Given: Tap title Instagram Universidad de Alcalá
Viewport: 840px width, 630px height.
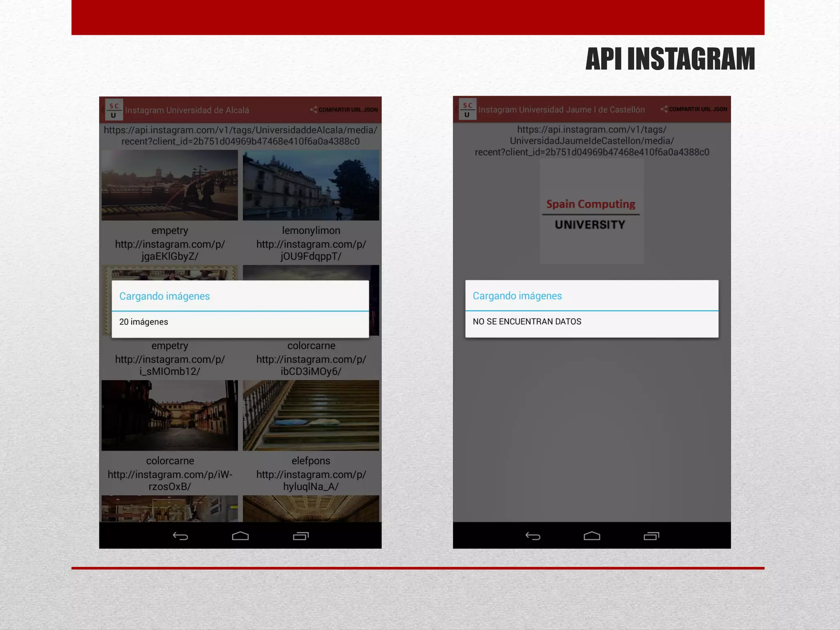Looking at the screenshot, I should (187, 110).
